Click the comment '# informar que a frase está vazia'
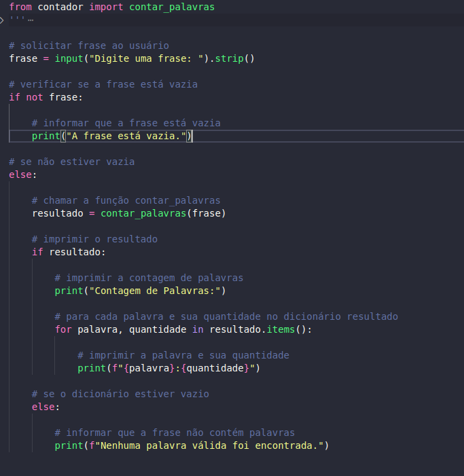This screenshot has height=476, width=464. 126,124
